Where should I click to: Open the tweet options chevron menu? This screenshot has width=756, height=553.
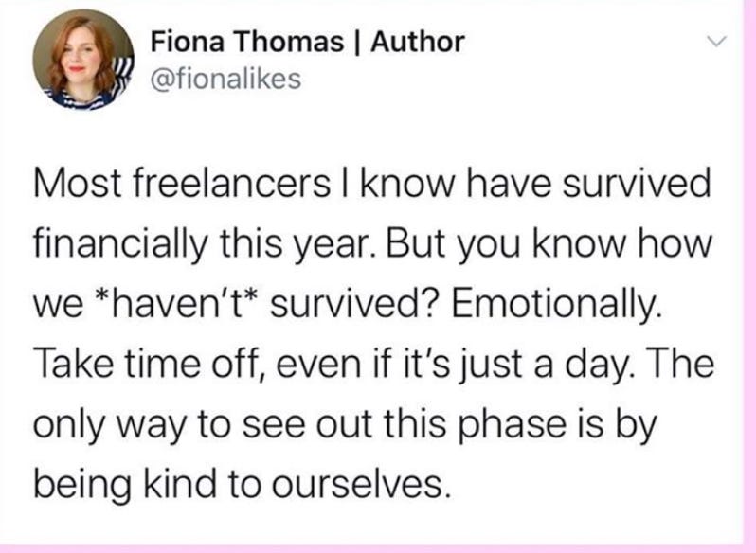coord(720,44)
